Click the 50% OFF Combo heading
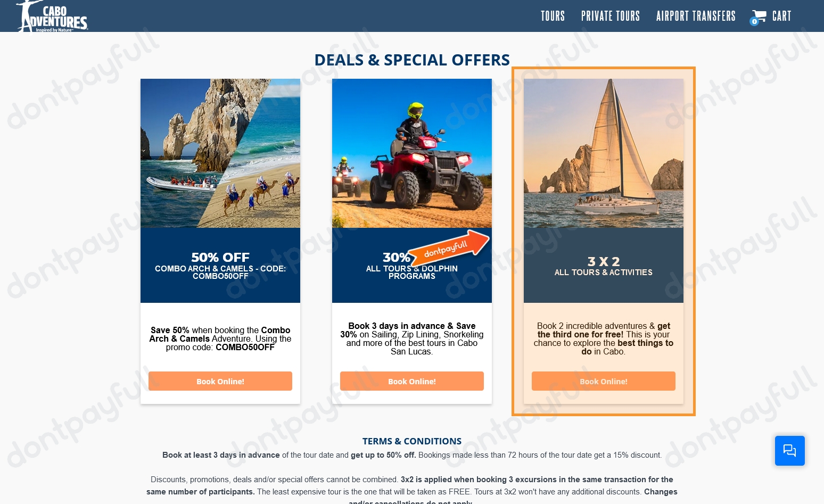824x504 pixels. pyautogui.click(x=220, y=265)
